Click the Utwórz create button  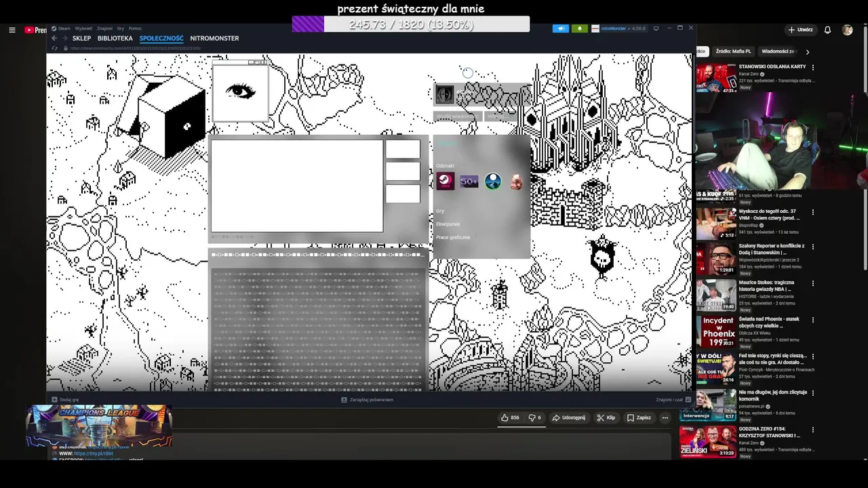click(800, 30)
